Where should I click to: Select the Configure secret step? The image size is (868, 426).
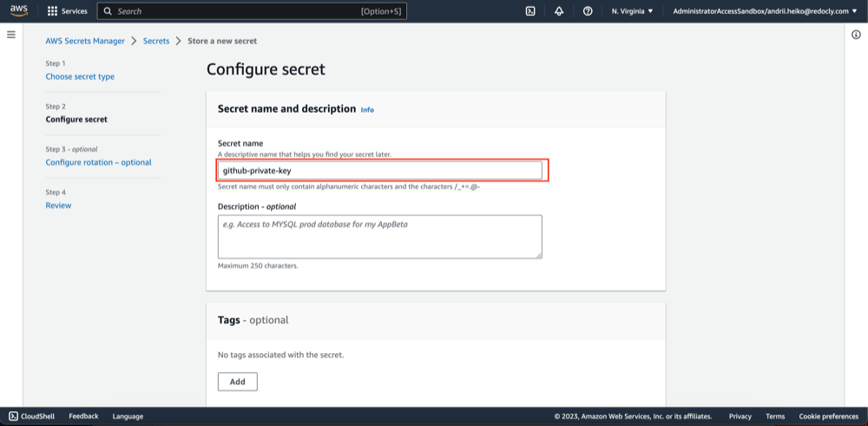point(76,120)
